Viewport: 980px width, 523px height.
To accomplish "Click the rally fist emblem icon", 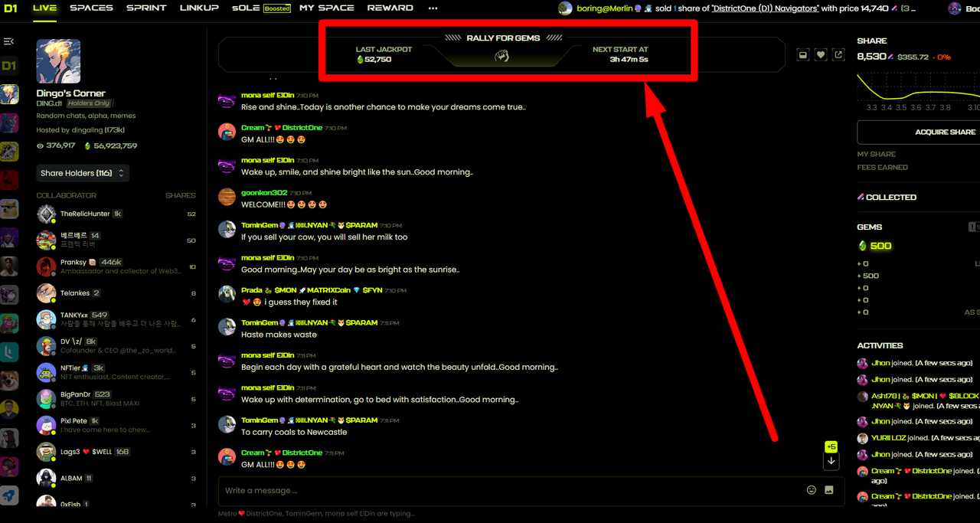I will coord(501,56).
